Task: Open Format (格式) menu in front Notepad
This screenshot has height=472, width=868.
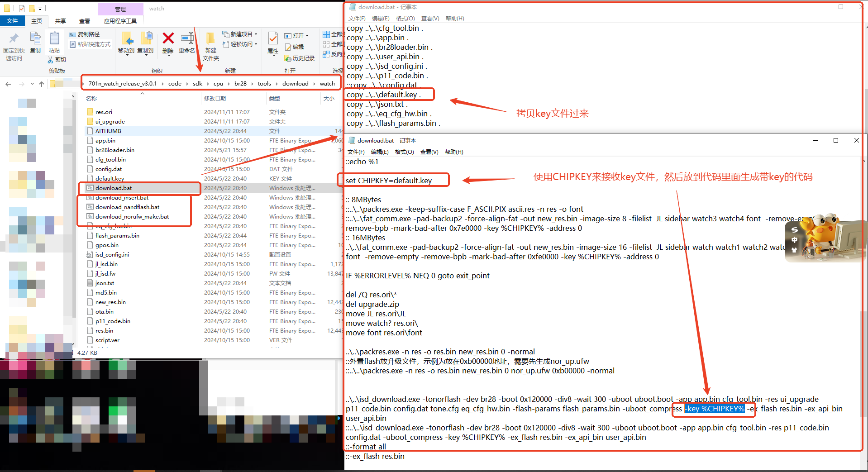Action: (404, 152)
